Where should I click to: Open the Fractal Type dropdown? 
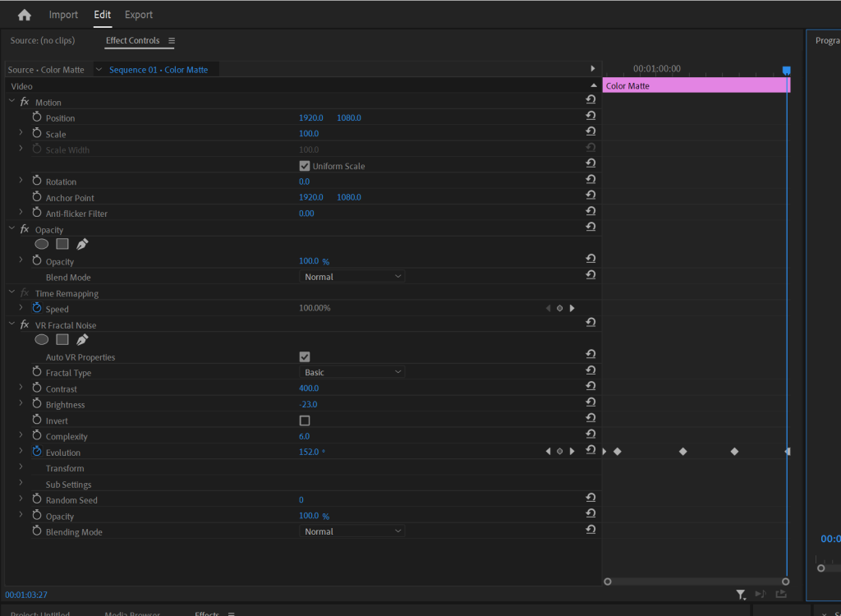(352, 372)
